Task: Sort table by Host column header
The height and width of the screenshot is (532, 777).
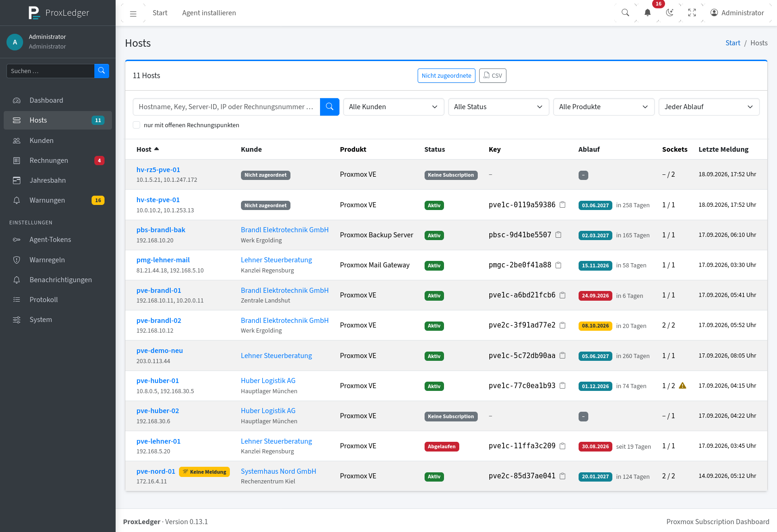Action: coord(148,149)
